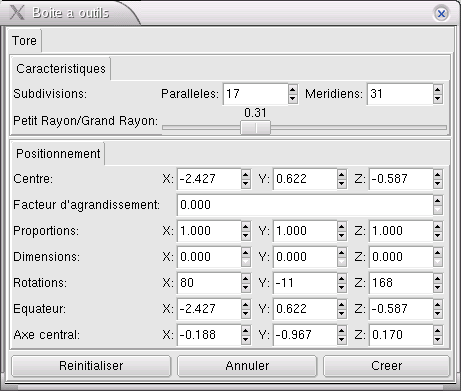This screenshot has height=391, width=461.
Task: Click the Petit Rayon/Grand Rayon slider handle
Action: click(x=256, y=128)
